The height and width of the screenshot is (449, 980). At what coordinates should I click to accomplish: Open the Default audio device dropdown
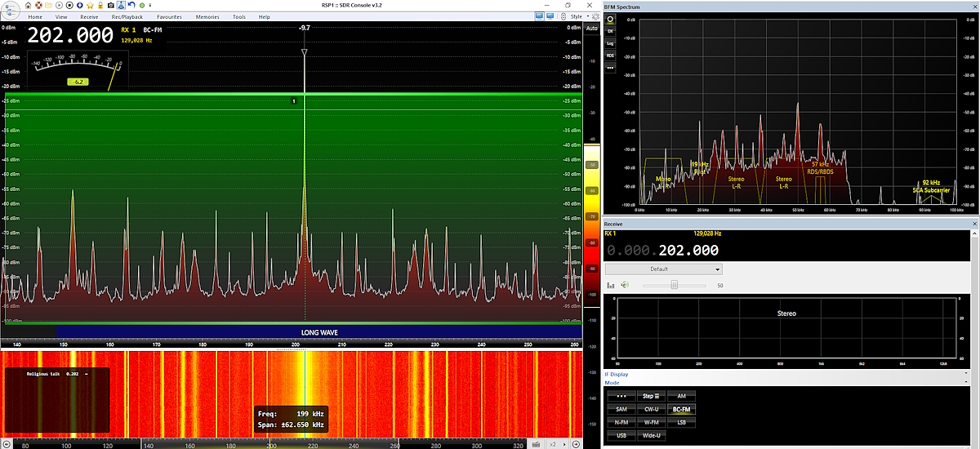coord(663,269)
